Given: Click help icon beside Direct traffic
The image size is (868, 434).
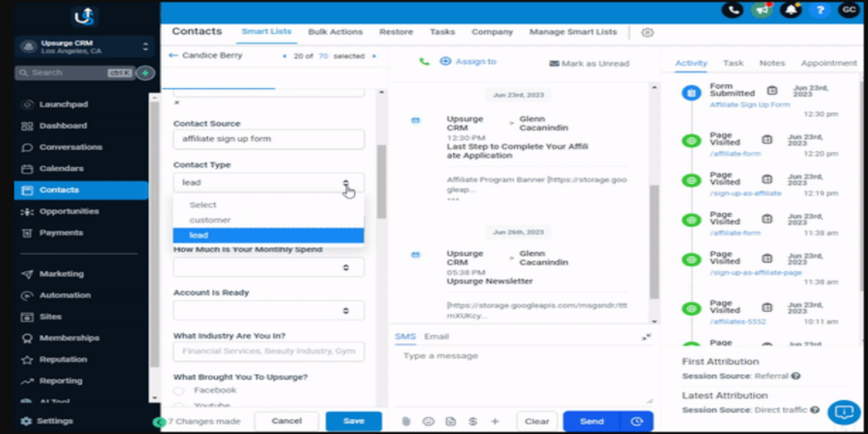Looking at the screenshot, I should 815,410.
